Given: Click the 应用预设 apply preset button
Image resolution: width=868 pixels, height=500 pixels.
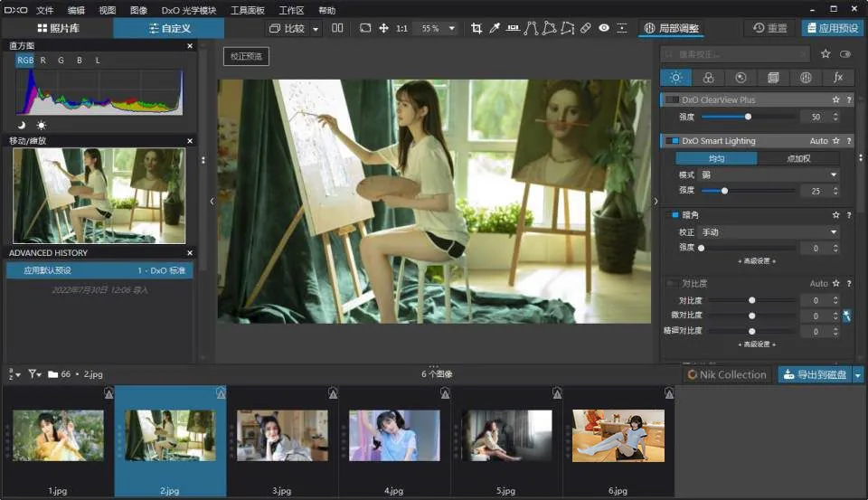Looking at the screenshot, I should 832,28.
